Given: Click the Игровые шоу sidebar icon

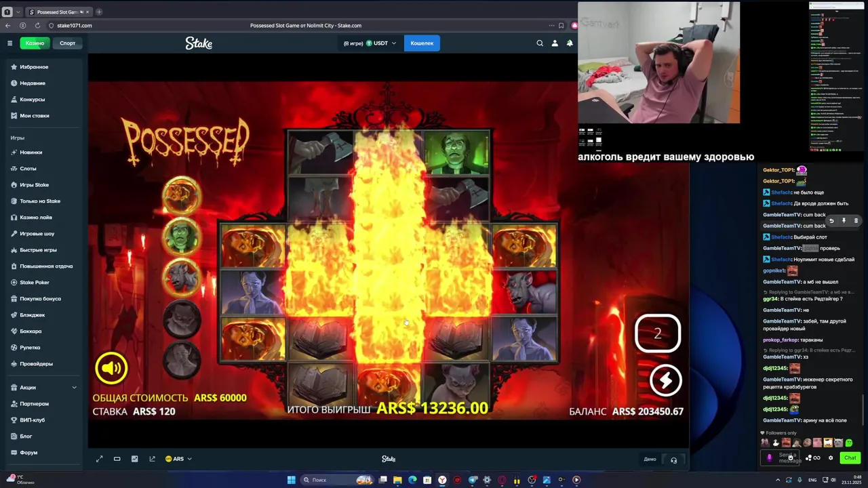Looking at the screenshot, I should coord(14,234).
